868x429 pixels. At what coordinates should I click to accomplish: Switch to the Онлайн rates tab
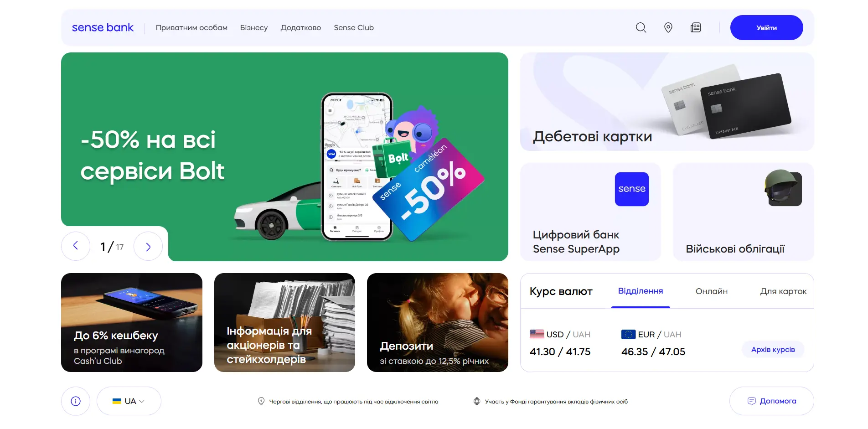pos(712,291)
